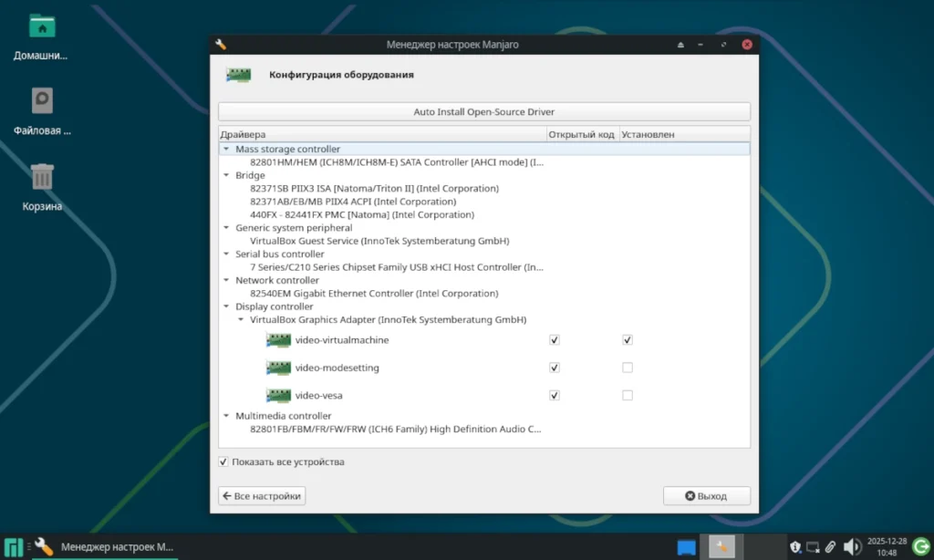The width and height of the screenshot is (934, 560).
Task: Click Auto Install Open-Source Driver button
Action: click(484, 112)
